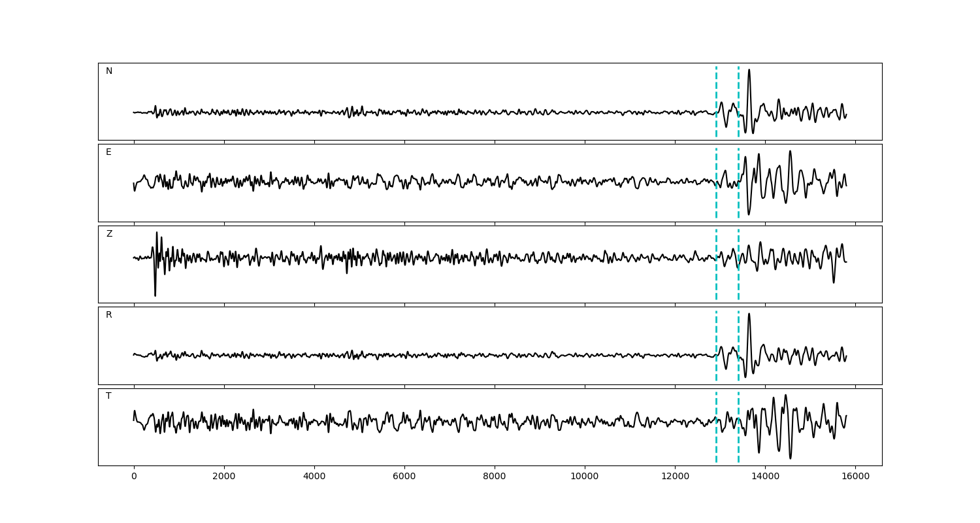
Task: Select the Z channel label
Action: click(x=109, y=234)
